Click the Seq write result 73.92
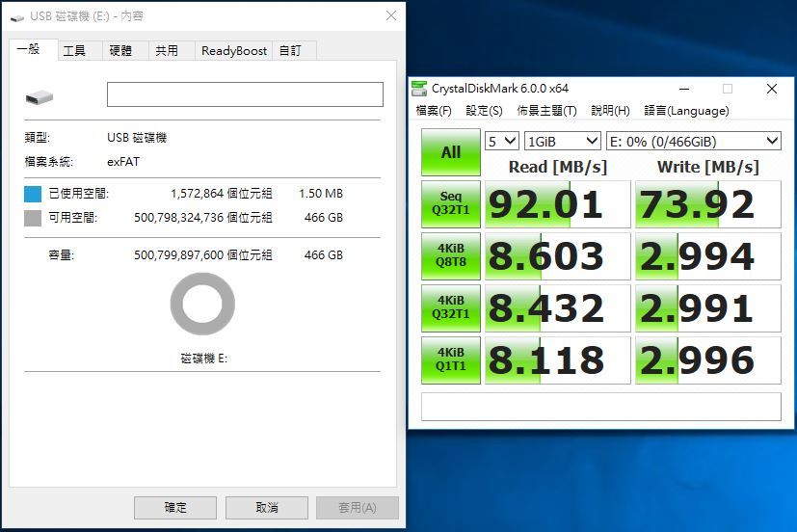The width and height of the screenshot is (797, 532). [x=708, y=203]
